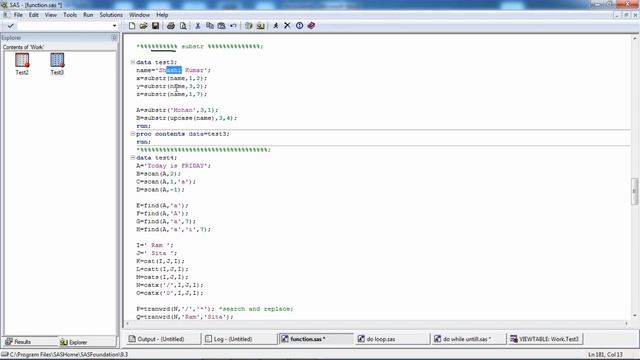Viewport: 640px width, 360px height.
Task: Save the program with the floppy icon
Action: pyautogui.click(x=155, y=26)
